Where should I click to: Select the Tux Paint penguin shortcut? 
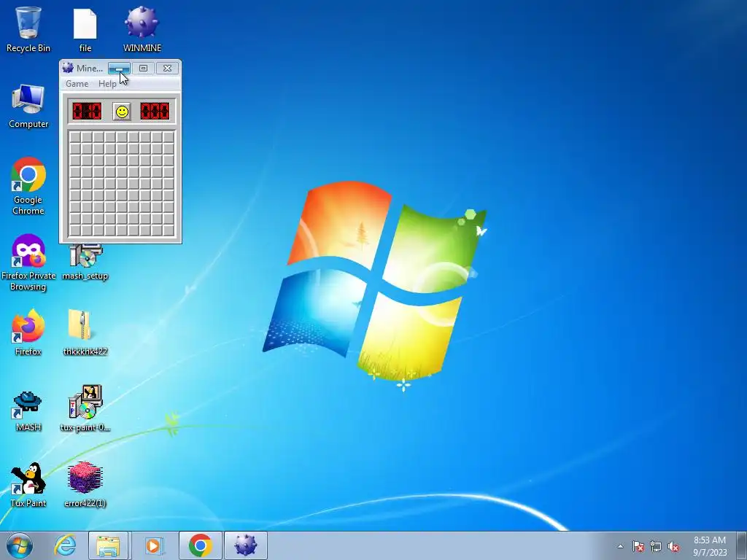28,484
